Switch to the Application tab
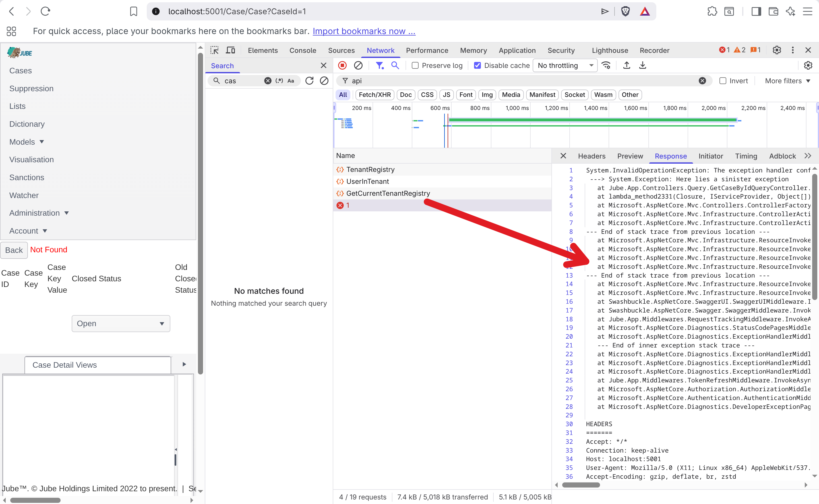819x504 pixels. pyautogui.click(x=517, y=50)
